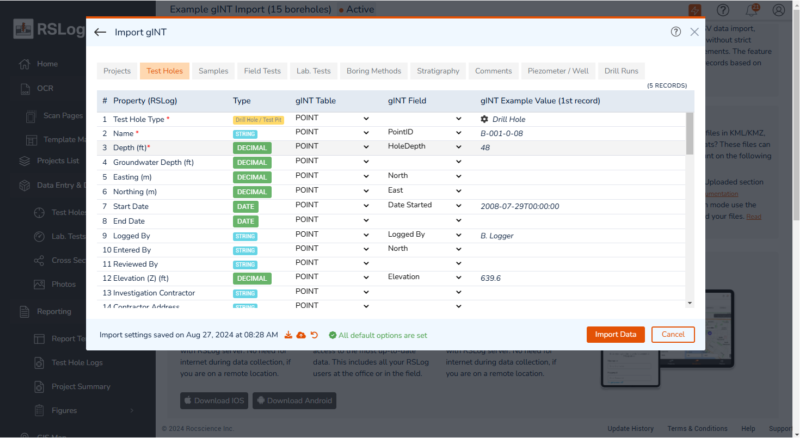Open the top bar help icon
800x438 pixels.
tap(722, 10)
